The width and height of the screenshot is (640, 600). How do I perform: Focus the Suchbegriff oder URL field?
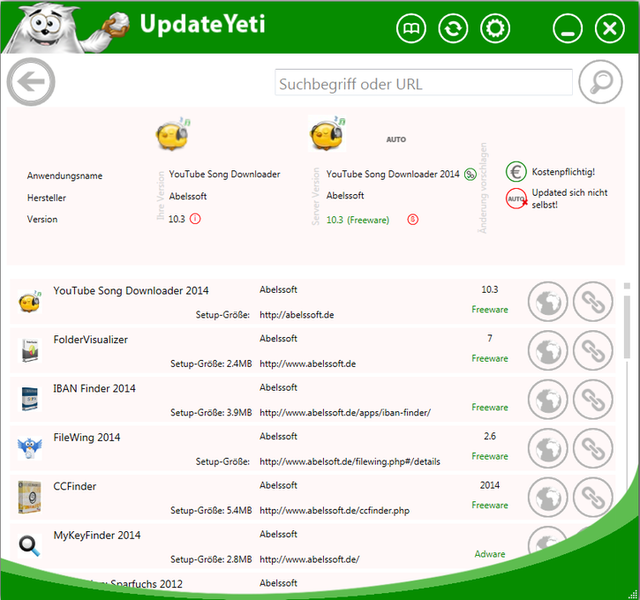tap(424, 82)
